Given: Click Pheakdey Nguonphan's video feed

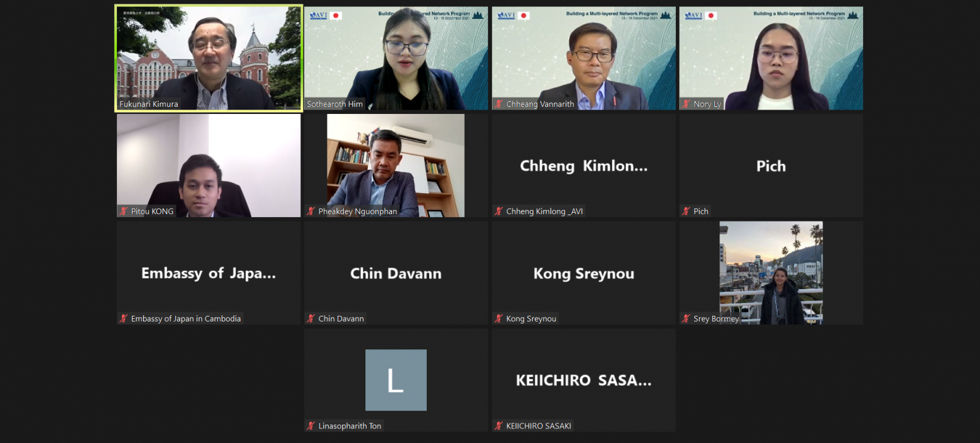Looking at the screenshot, I should pyautogui.click(x=396, y=166).
